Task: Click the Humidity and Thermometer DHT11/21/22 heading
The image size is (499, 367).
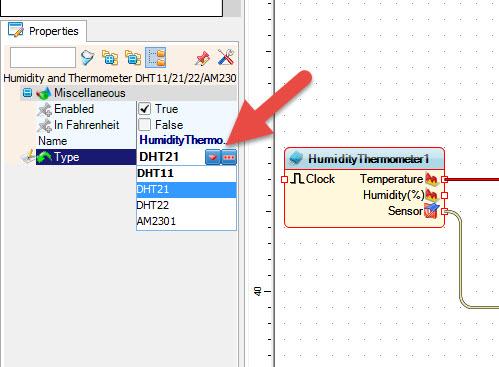Action: point(120,78)
